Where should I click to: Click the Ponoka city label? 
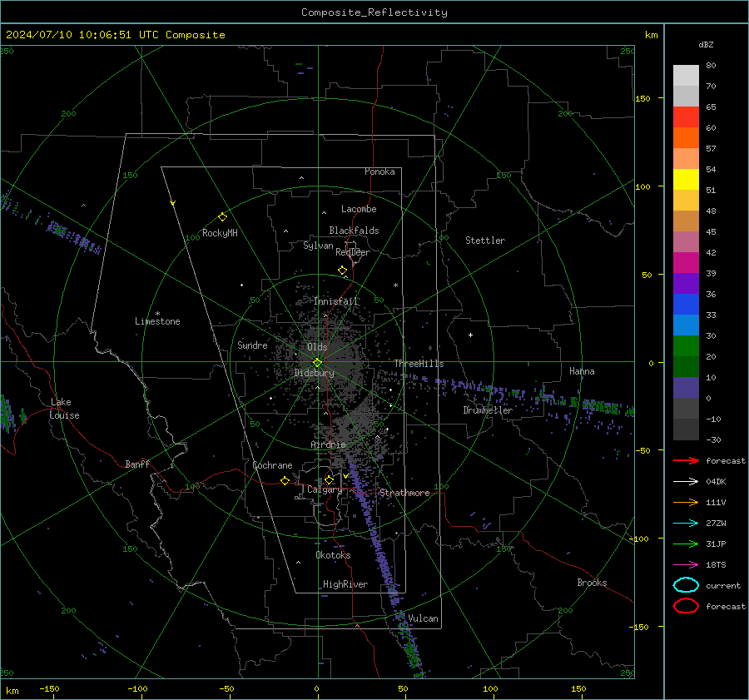click(x=379, y=171)
